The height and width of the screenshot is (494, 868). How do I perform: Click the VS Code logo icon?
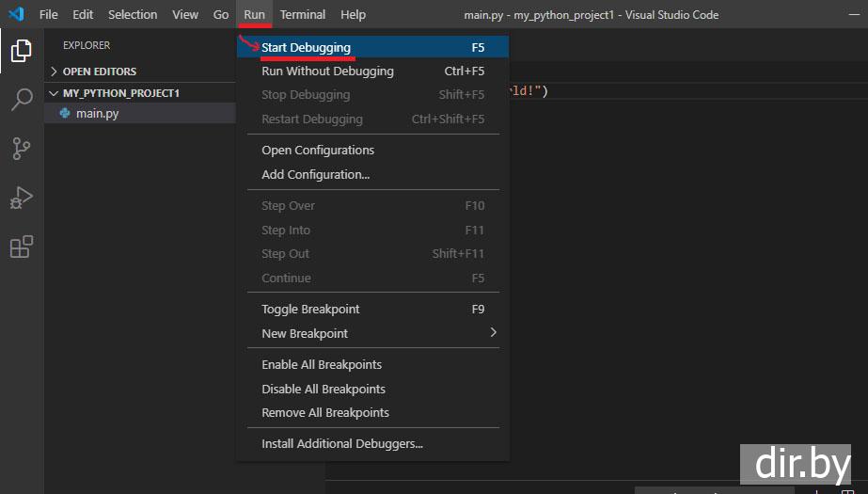(x=16, y=14)
